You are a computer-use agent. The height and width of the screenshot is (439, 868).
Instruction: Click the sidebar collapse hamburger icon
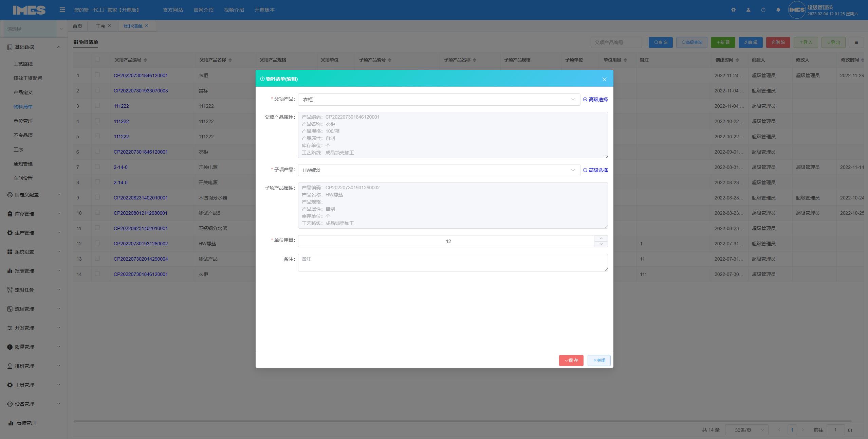click(62, 10)
